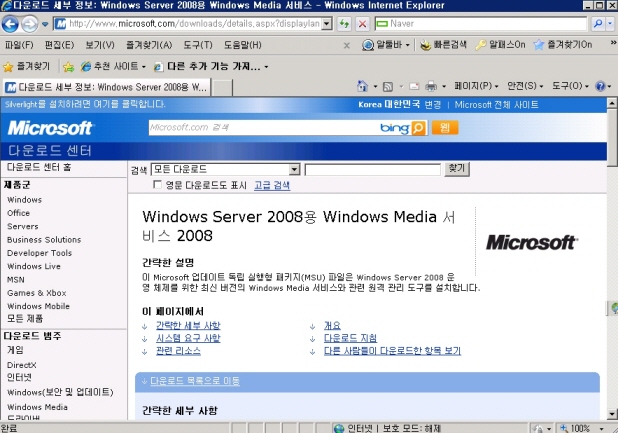This screenshot has width=618, height=433.
Task: Select the 다운로드 세부 정보 browser tab
Action: pos(106,87)
